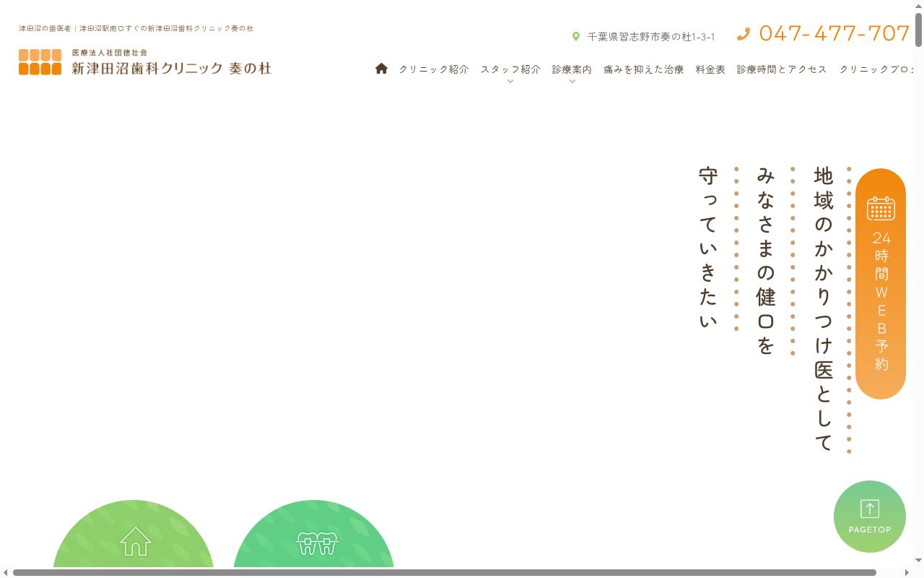Click the orange phone icon
This screenshot has height=578, width=924.
click(x=744, y=34)
